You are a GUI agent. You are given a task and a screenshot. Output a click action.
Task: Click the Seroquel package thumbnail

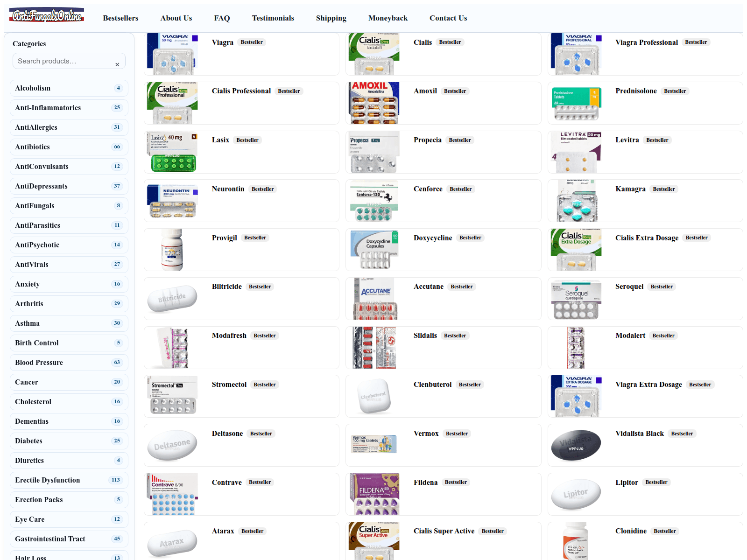coord(576,299)
